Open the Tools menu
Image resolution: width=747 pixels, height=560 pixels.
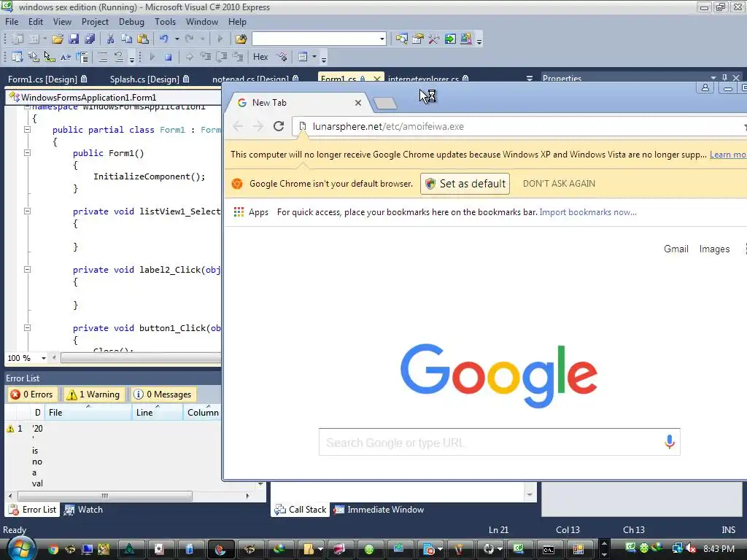click(x=165, y=22)
